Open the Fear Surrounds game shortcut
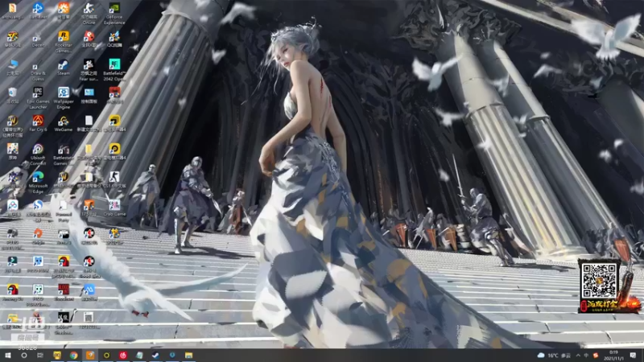The height and width of the screenshot is (362, 644). [89, 69]
